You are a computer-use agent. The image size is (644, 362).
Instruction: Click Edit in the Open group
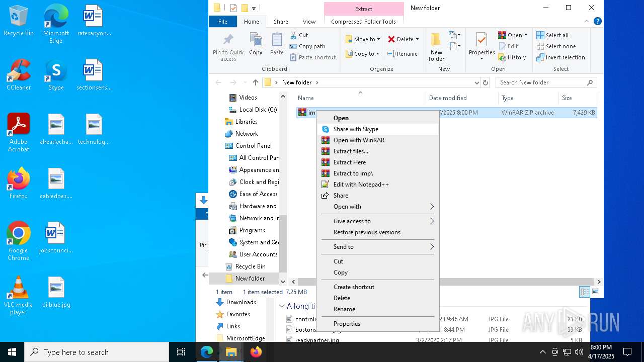point(508,46)
